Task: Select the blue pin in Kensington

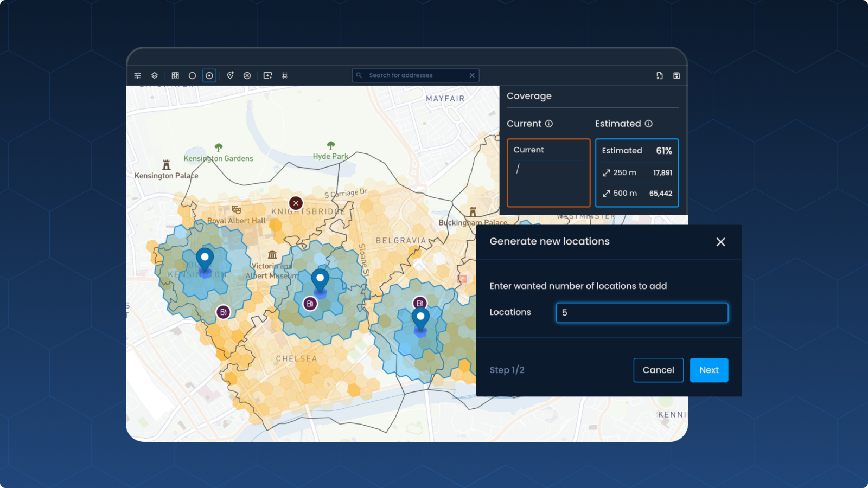Action: coord(205,260)
